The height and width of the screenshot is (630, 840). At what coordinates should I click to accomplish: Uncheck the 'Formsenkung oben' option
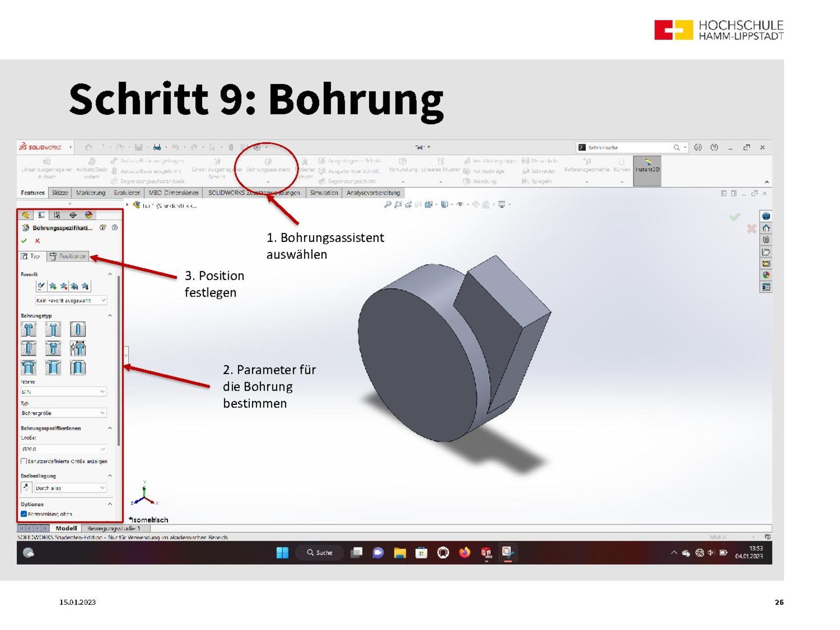(24, 514)
